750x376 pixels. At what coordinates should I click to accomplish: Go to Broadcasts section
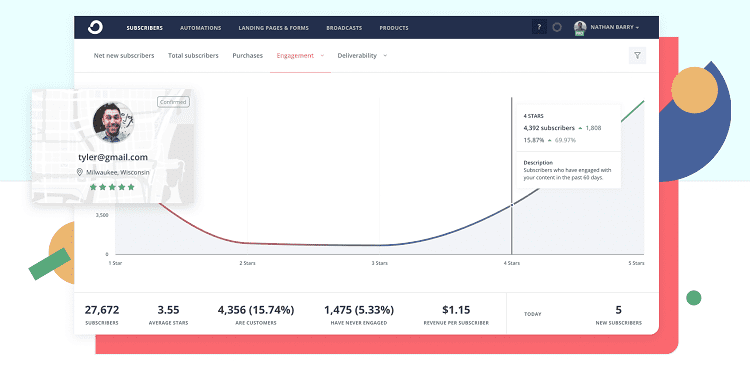[344, 28]
